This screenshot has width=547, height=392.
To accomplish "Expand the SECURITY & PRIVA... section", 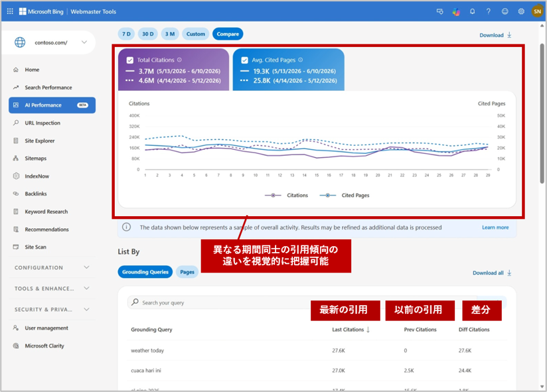I will (x=52, y=309).
